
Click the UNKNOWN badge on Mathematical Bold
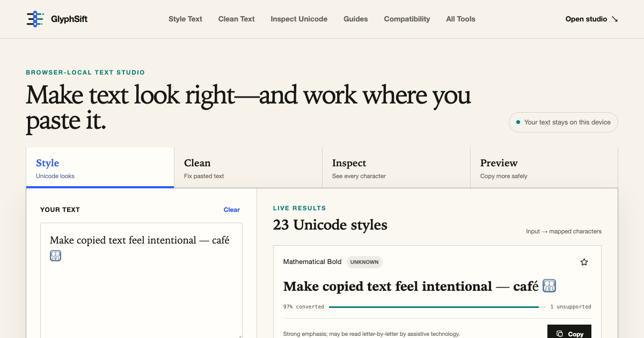pos(364,262)
